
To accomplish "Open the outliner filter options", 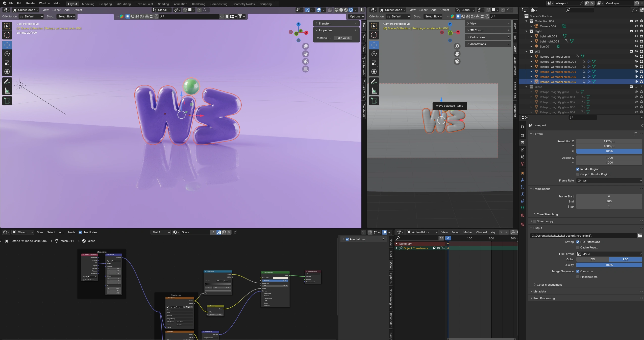I will point(633,10).
